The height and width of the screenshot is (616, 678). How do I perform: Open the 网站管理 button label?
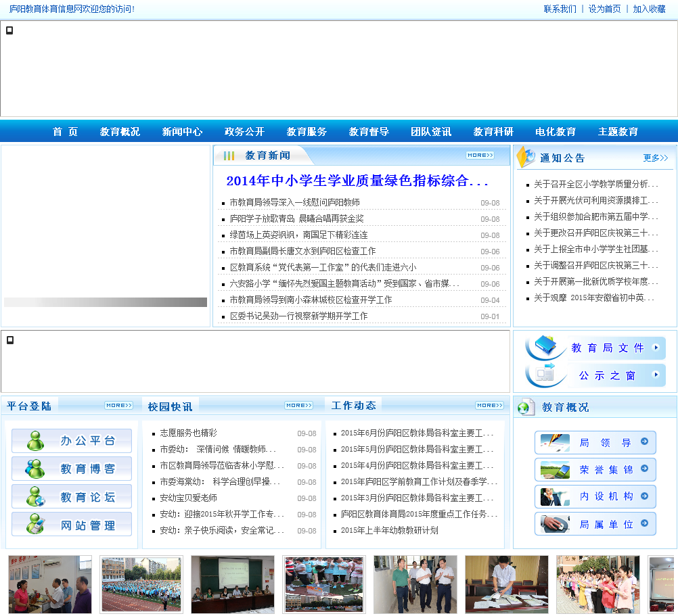point(88,525)
